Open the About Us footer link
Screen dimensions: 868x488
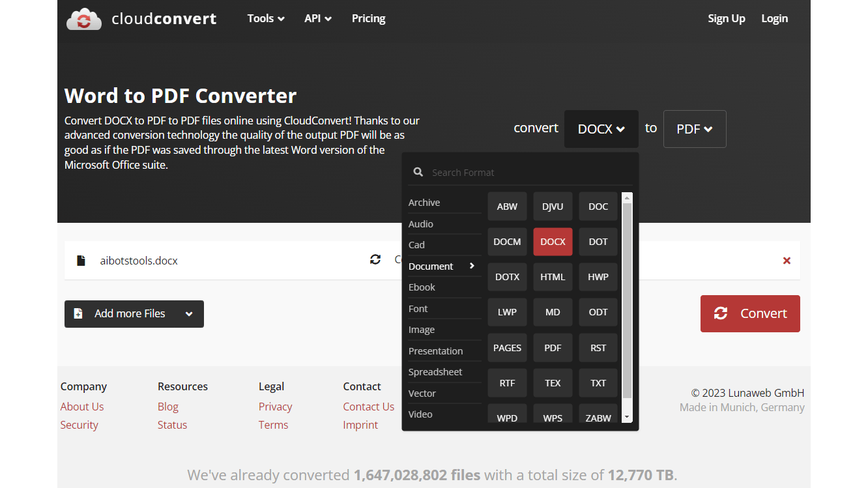pos(82,407)
